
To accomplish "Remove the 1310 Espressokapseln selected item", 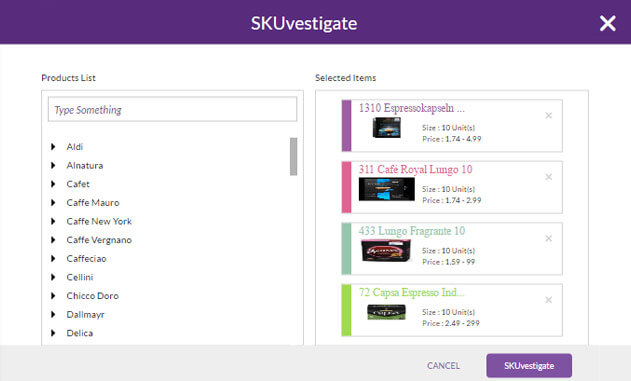I will click(x=549, y=116).
